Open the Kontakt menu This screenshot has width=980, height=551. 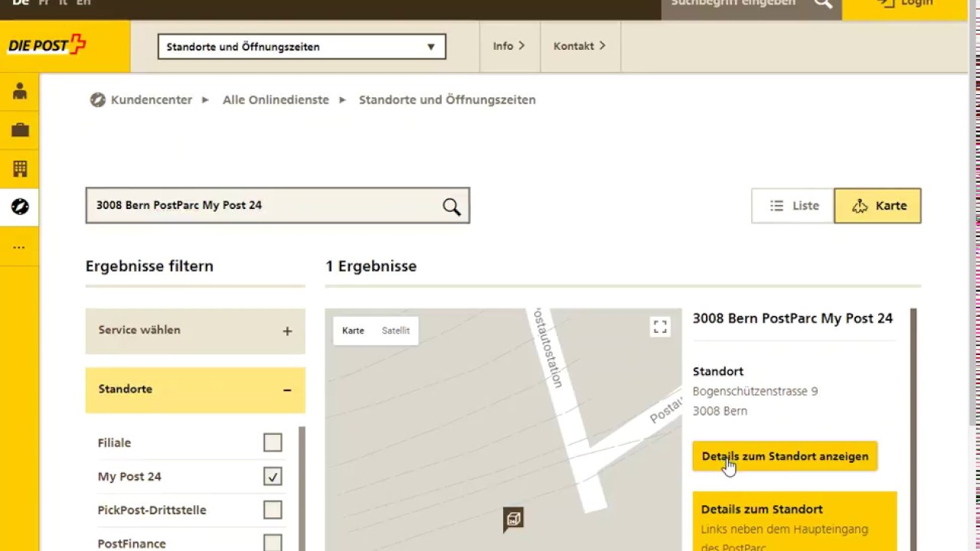pyautogui.click(x=580, y=46)
